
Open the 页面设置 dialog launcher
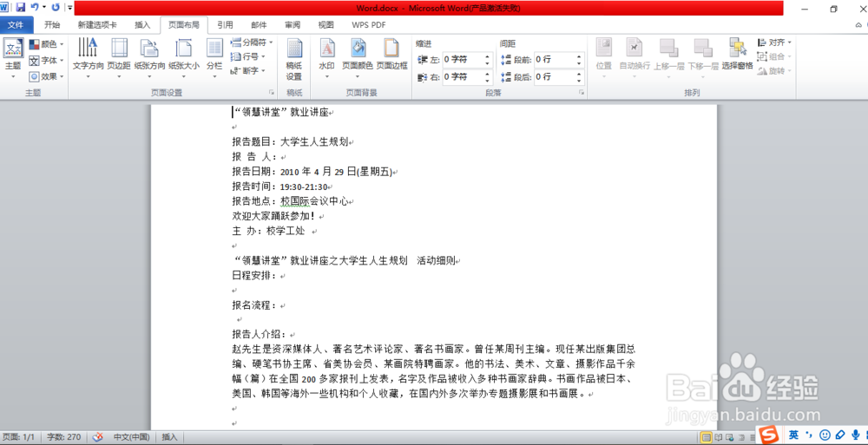click(x=271, y=93)
